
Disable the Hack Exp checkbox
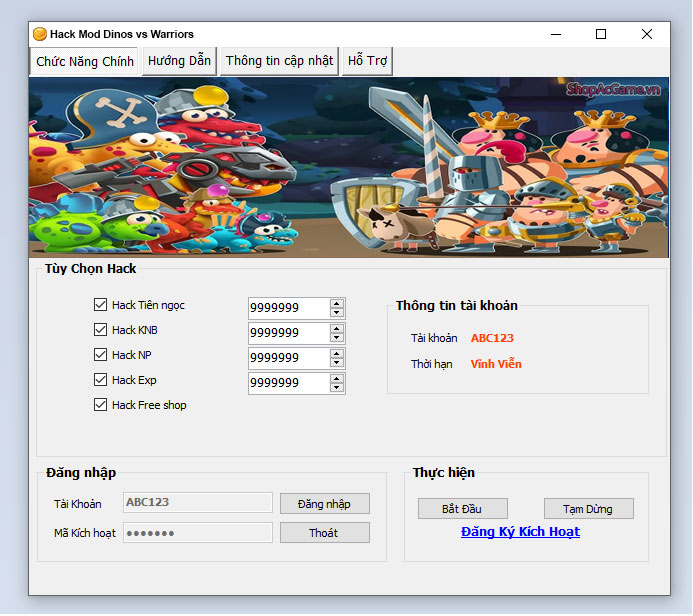tap(100, 380)
